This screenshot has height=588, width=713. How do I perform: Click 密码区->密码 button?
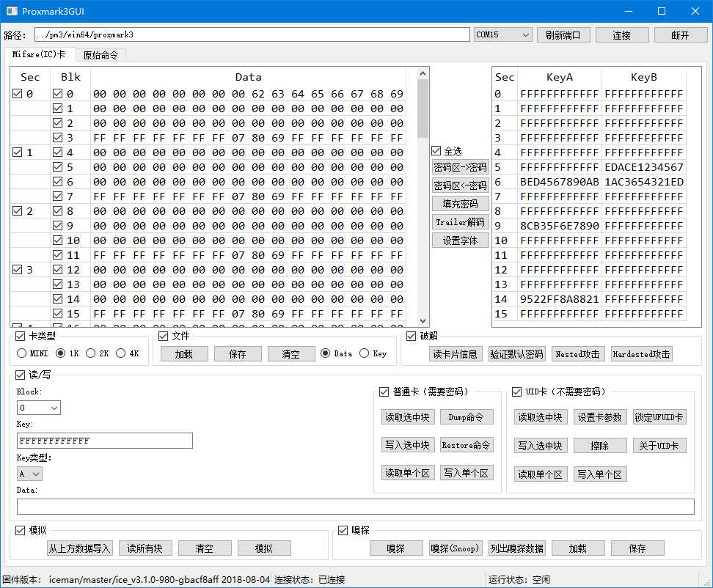pos(460,167)
